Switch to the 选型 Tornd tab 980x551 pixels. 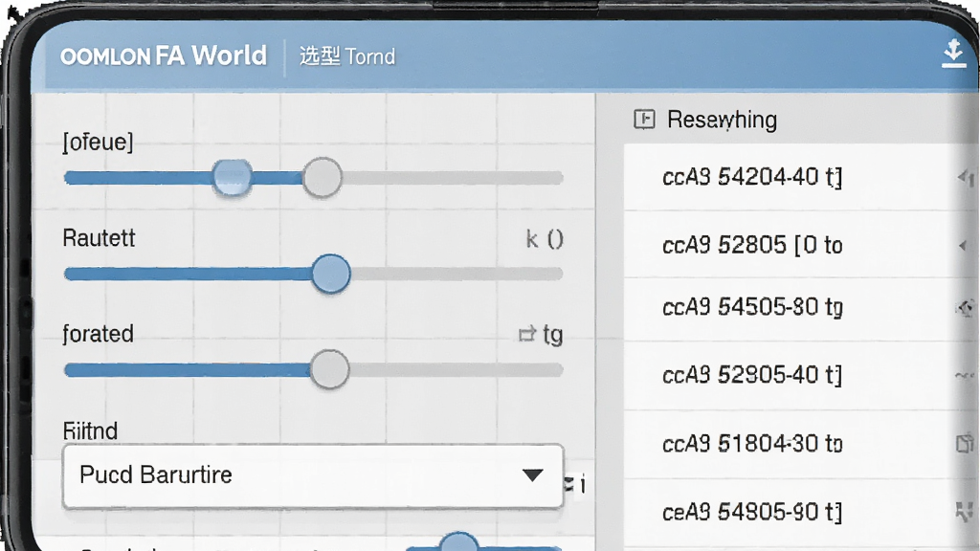click(x=346, y=56)
